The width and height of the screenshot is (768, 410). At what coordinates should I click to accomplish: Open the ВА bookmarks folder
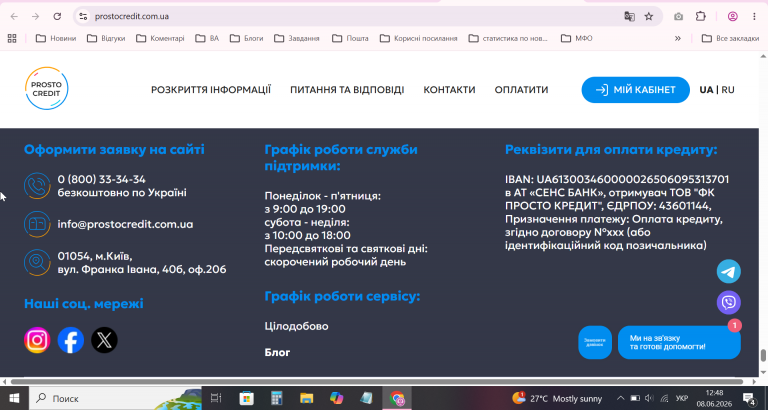pos(207,38)
